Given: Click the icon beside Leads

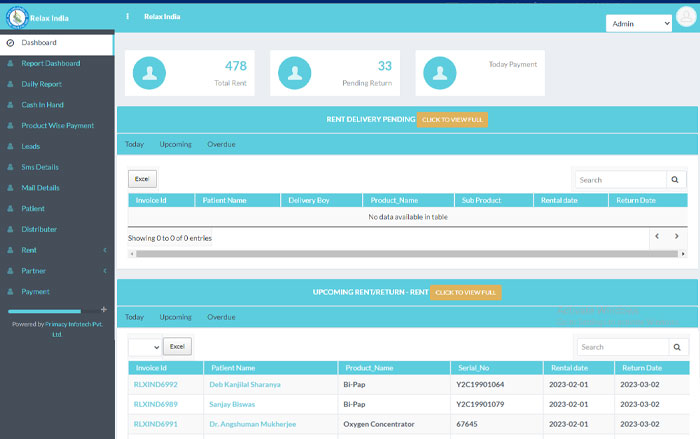Looking at the screenshot, I should click(10, 146).
